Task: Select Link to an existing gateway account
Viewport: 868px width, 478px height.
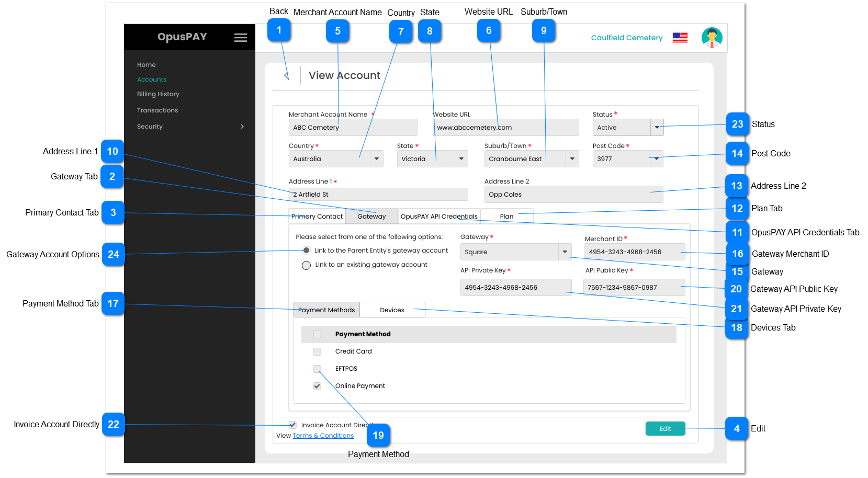Action: tap(307, 265)
